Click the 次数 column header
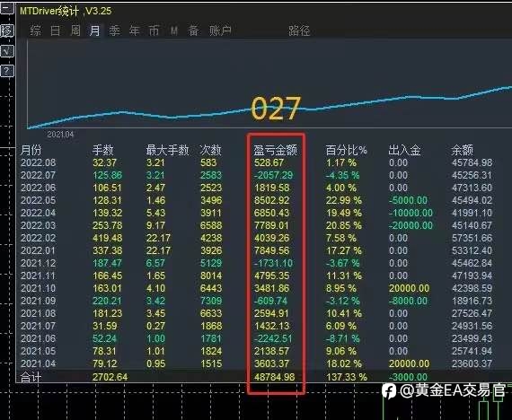This screenshot has width=512, height=420. (210, 150)
